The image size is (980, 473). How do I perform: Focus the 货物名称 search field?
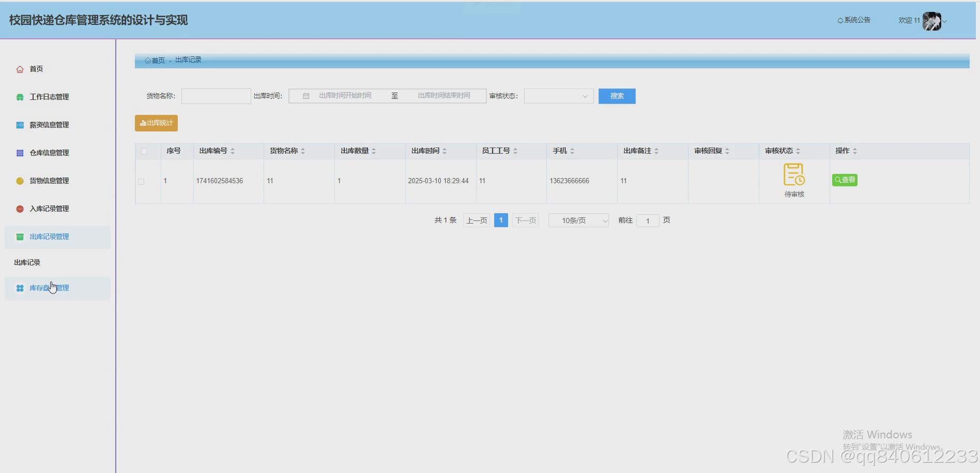[x=216, y=96]
